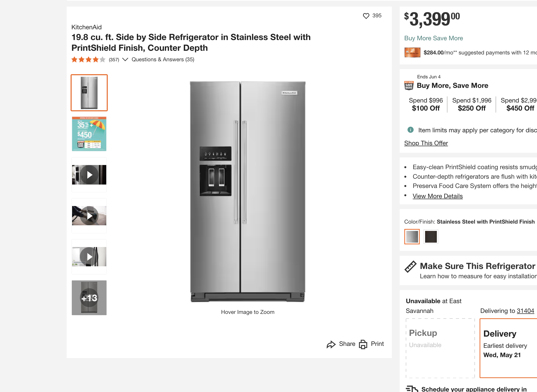Open View More Details link
This screenshot has width=537, height=392.
tap(438, 196)
